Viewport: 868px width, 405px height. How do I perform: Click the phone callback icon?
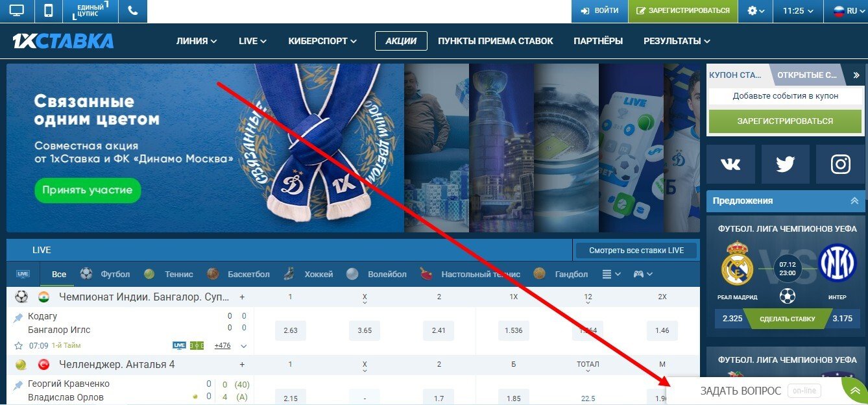pos(133,11)
